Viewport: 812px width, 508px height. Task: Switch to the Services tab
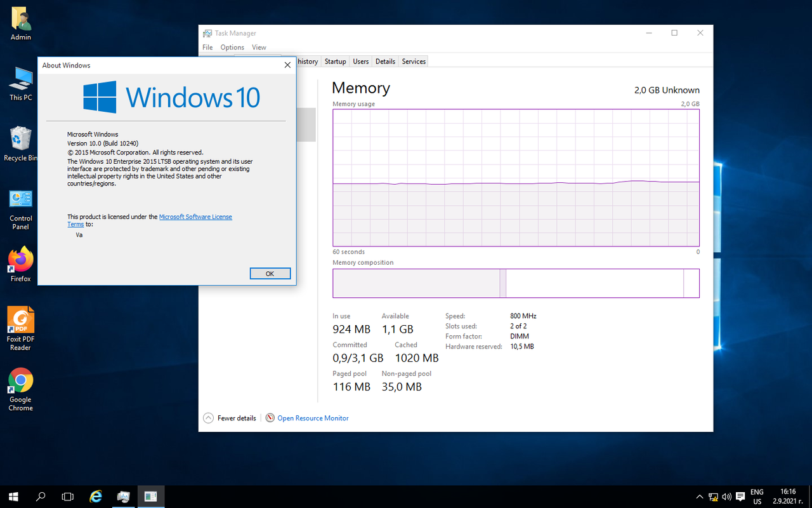click(x=414, y=62)
